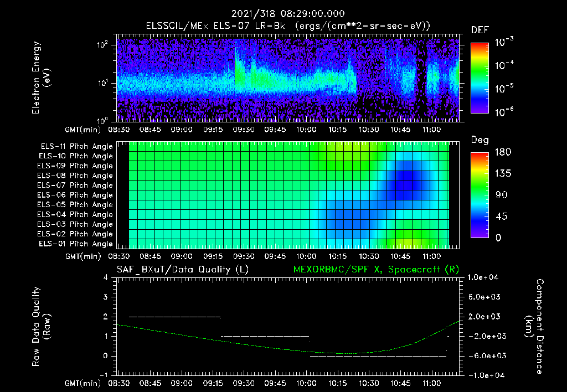Click the 10^2 energy axis value
567x392 pixels.
(102, 45)
